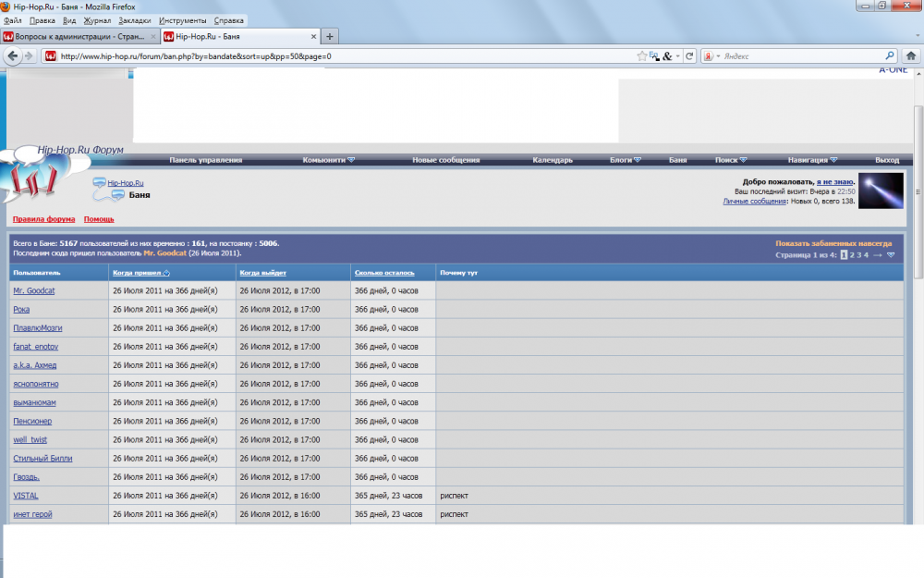Close the Hip-Hop.Ru - Баня tab

pyautogui.click(x=313, y=37)
